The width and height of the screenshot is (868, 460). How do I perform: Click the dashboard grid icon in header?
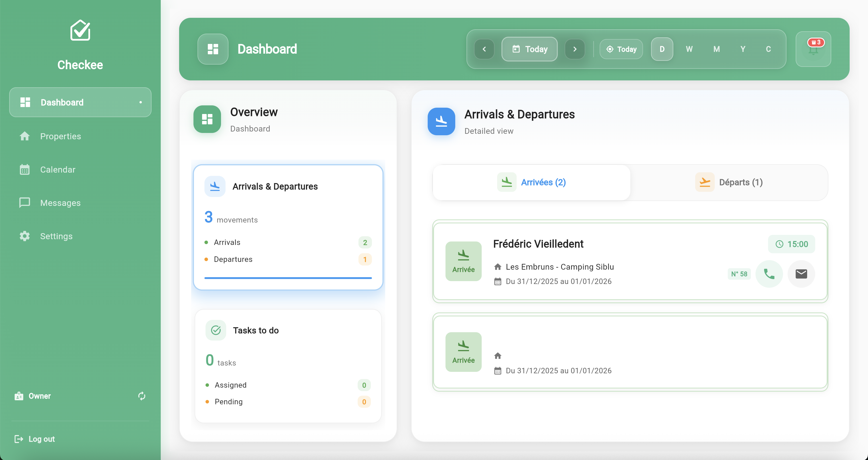(x=213, y=49)
